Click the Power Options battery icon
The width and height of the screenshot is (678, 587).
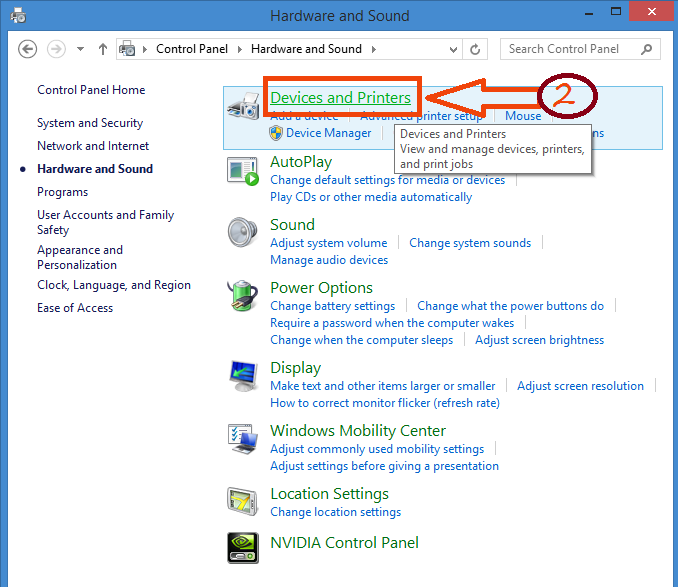(243, 296)
